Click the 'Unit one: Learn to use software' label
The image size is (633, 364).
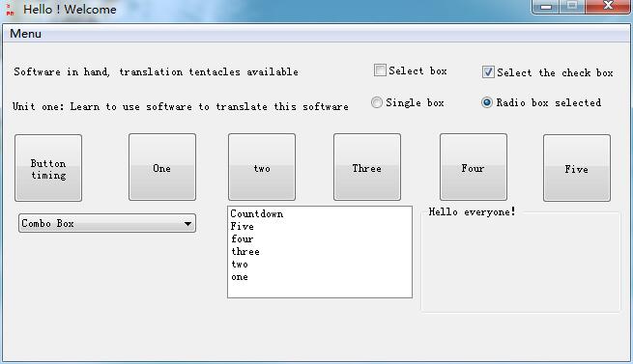181,106
